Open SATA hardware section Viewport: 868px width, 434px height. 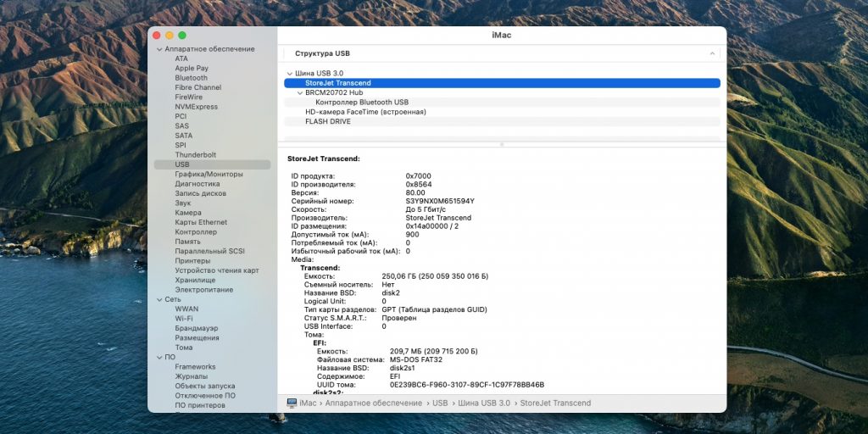184,136
